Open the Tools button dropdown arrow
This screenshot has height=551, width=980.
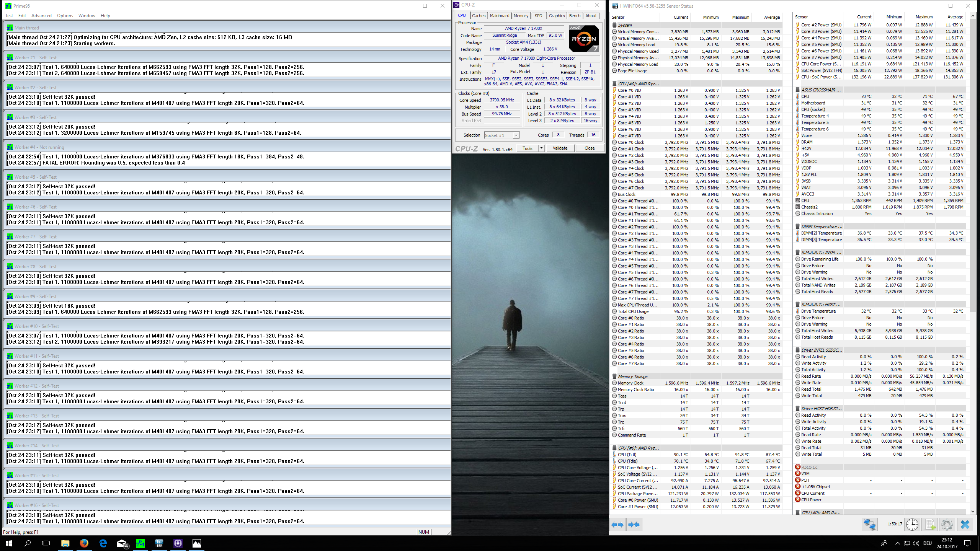pyautogui.click(x=541, y=148)
